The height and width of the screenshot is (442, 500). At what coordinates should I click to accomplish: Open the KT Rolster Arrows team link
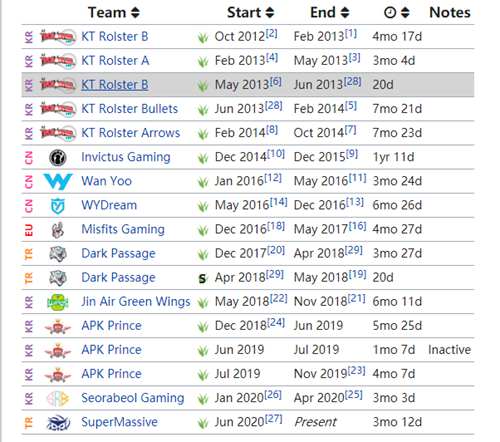pyautogui.click(x=131, y=133)
